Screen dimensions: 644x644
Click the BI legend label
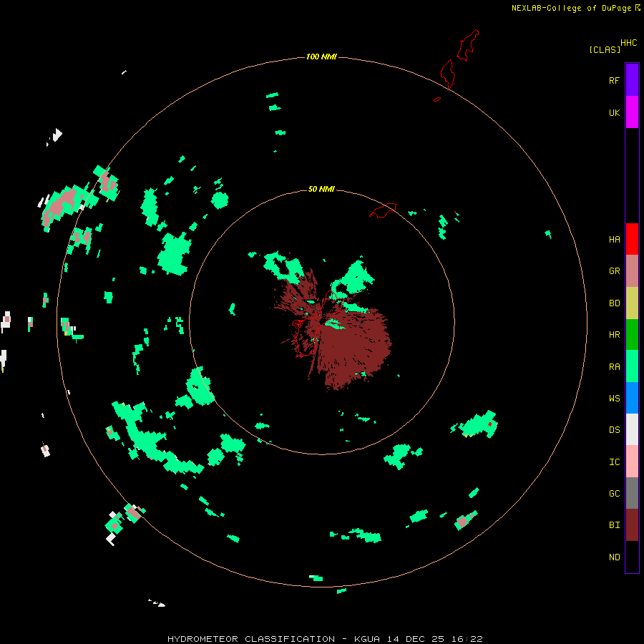click(614, 525)
